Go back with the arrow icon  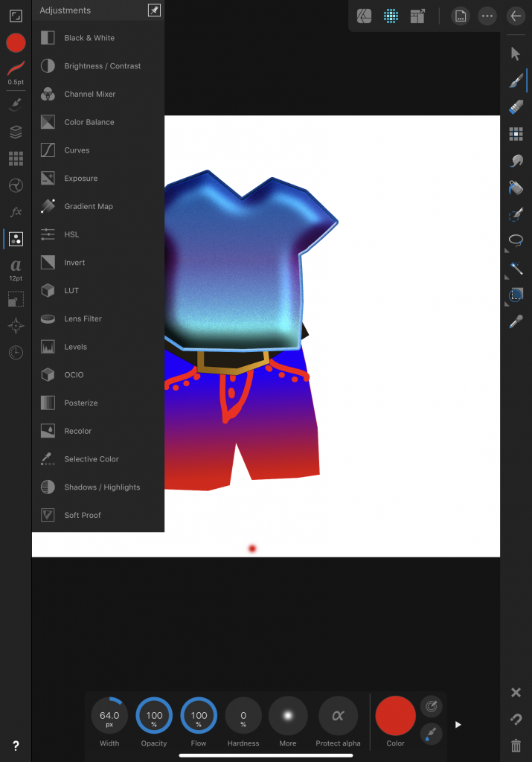(x=516, y=16)
